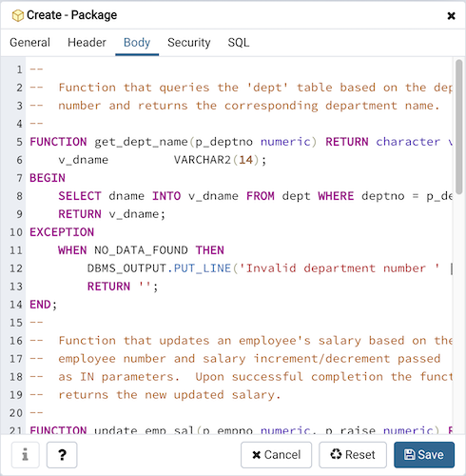This screenshot has width=466, height=476.
Task: Click 'DBMS_OUTPUT.PUT_LINE' on line 12
Action: point(159,268)
